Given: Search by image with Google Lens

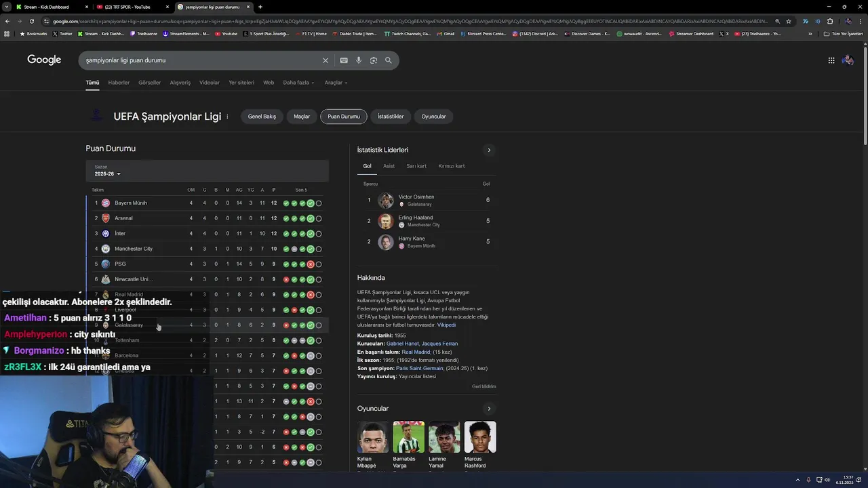Looking at the screenshot, I should pos(374,60).
